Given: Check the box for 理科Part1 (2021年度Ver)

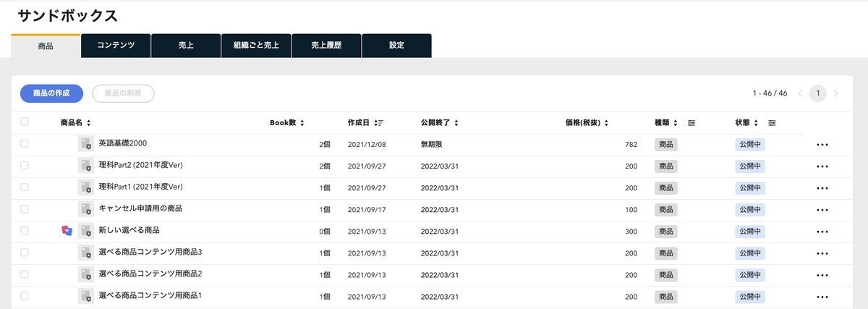Looking at the screenshot, I should pos(25,187).
